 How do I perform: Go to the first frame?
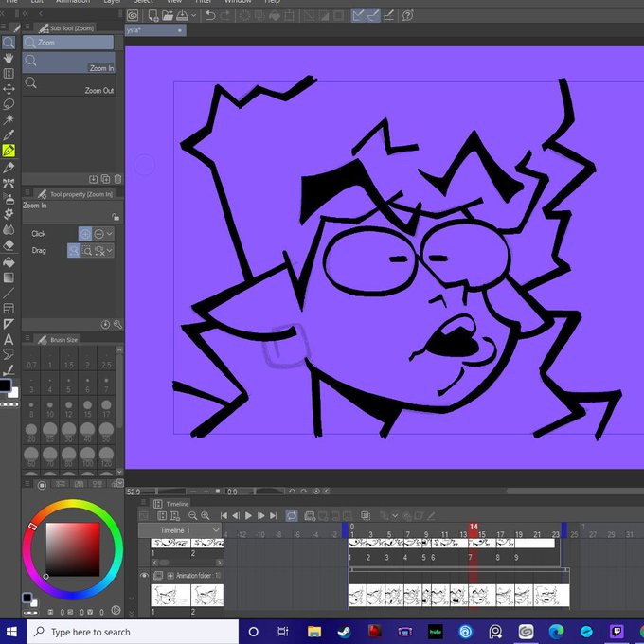point(224,516)
